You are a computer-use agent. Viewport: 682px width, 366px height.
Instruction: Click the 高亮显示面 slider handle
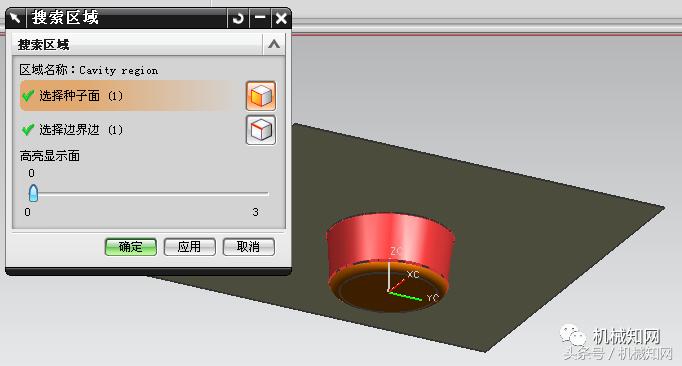coord(33,193)
